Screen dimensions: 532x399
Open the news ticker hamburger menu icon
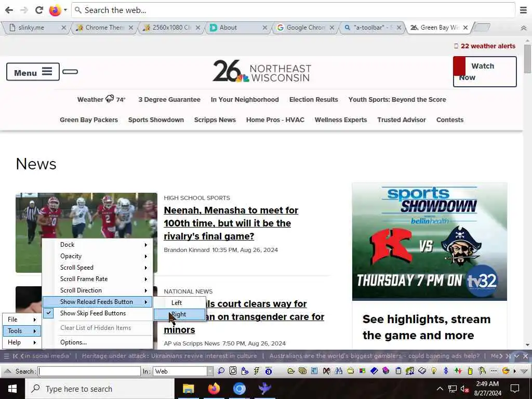6,356
